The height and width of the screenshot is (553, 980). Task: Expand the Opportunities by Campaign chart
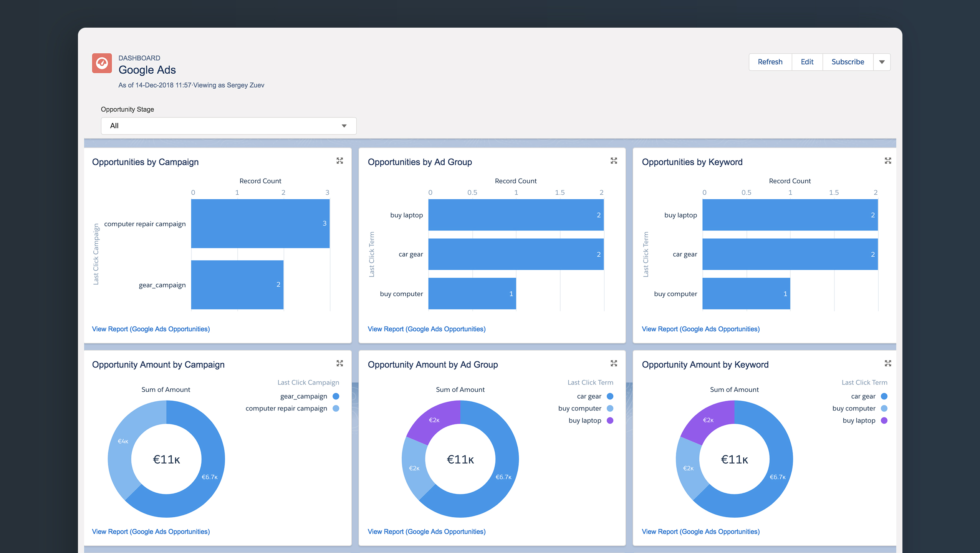[x=339, y=161]
